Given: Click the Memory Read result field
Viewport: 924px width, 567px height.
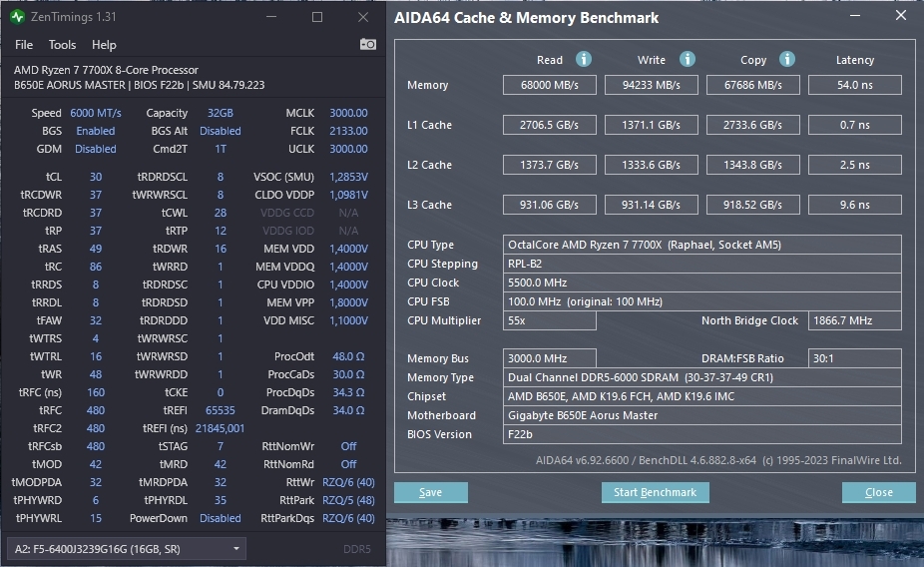Looking at the screenshot, I should [550, 85].
